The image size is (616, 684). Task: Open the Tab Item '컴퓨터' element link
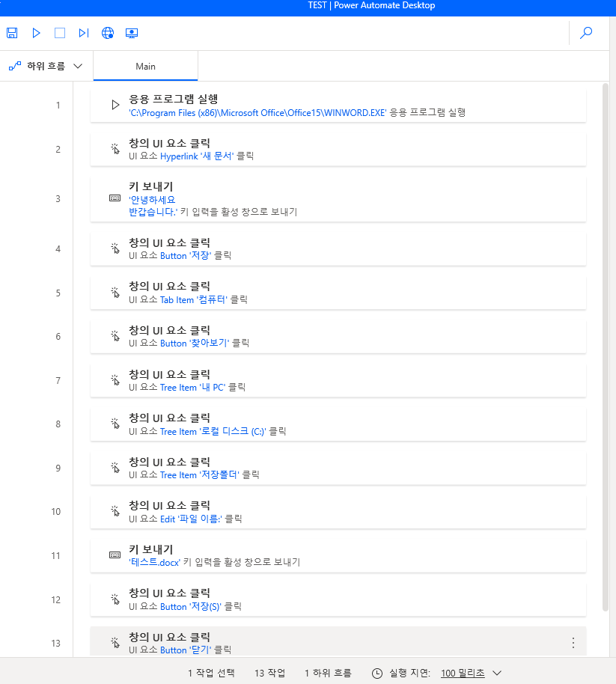(x=194, y=299)
